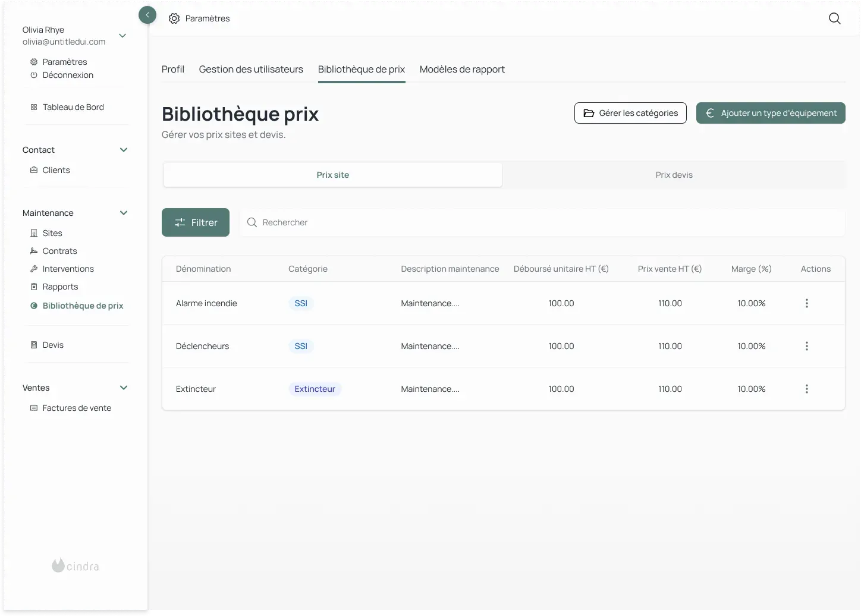Click the Tableau de Bord grid icon

click(x=34, y=107)
